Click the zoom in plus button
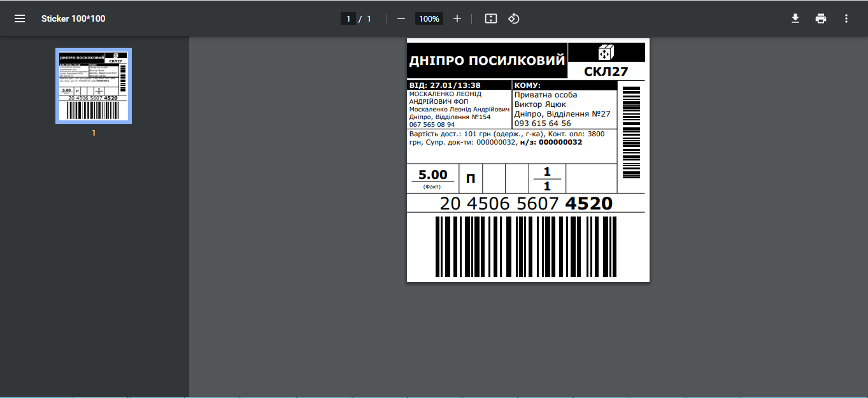This screenshot has height=398, width=868. point(457,18)
